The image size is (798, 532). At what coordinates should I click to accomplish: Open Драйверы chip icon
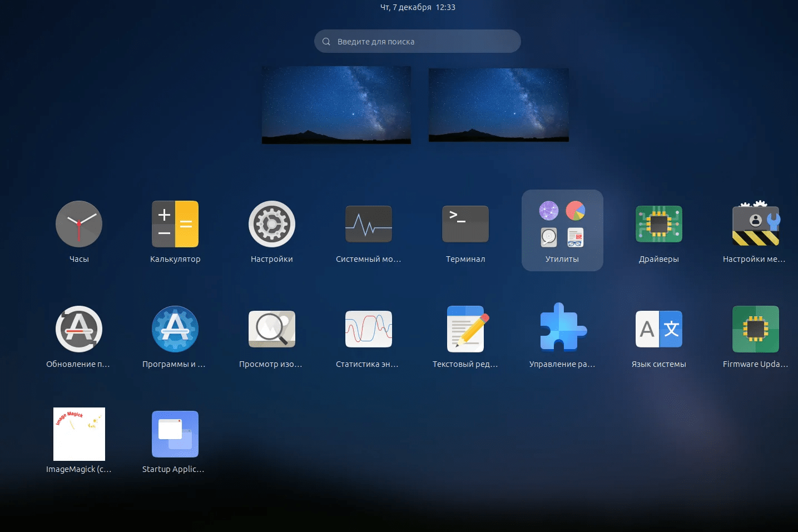(x=659, y=224)
